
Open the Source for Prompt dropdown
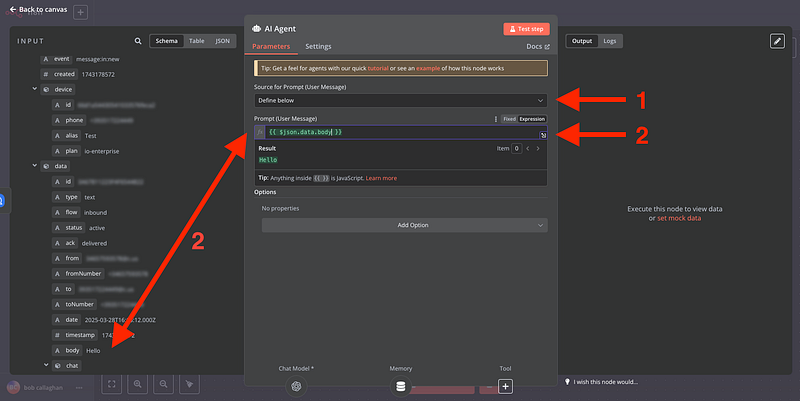pyautogui.click(x=400, y=100)
